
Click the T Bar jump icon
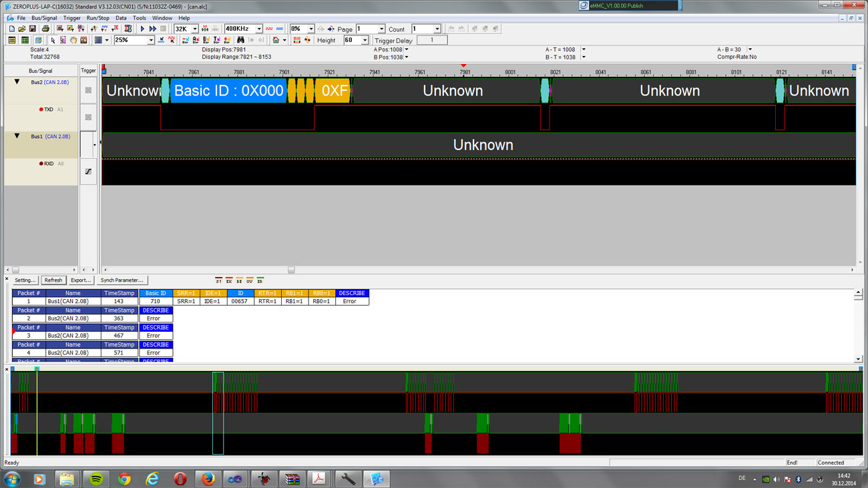(216, 40)
